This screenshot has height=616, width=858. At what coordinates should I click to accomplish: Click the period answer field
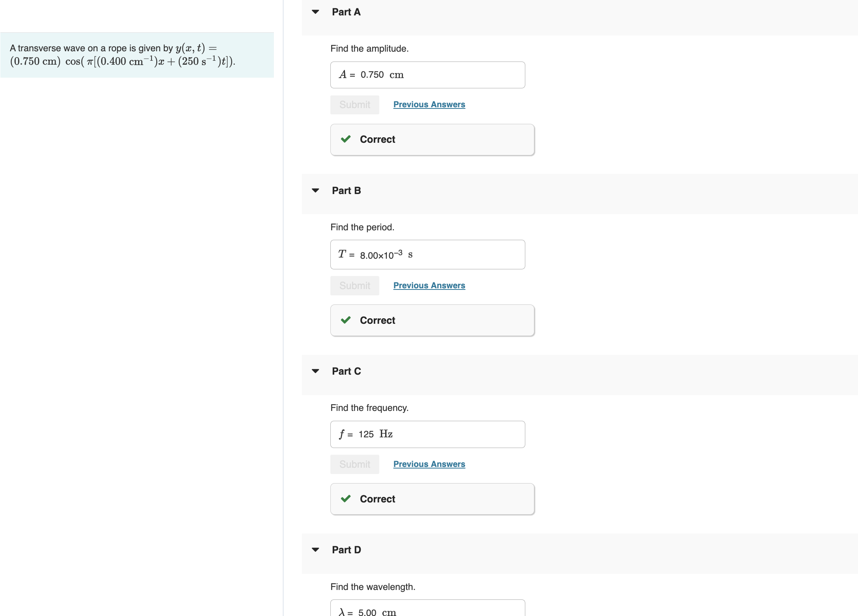click(x=427, y=255)
